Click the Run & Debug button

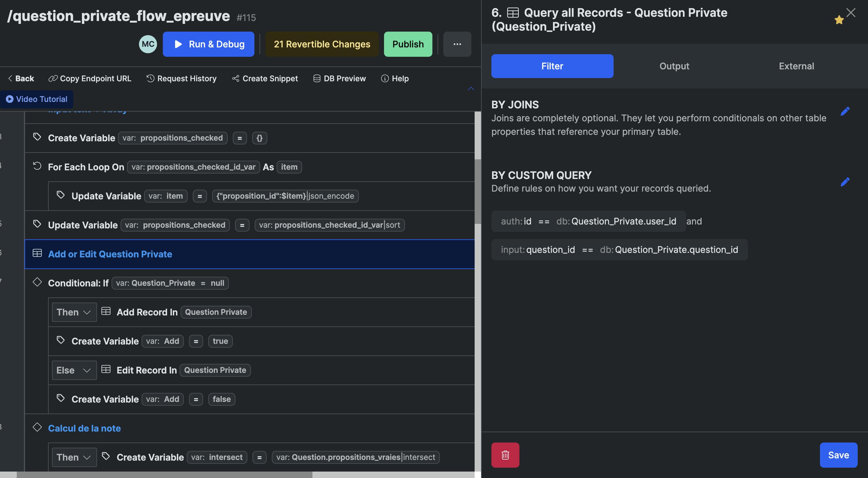coord(208,44)
